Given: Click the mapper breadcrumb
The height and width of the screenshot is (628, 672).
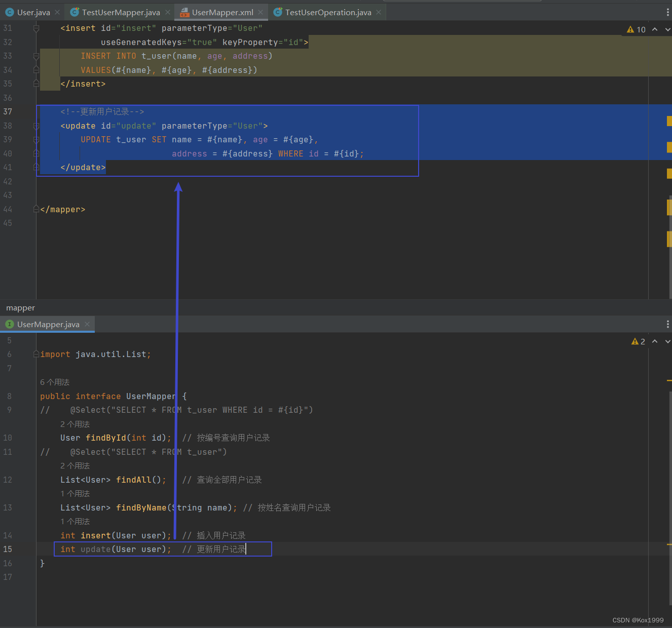Looking at the screenshot, I should coord(20,308).
